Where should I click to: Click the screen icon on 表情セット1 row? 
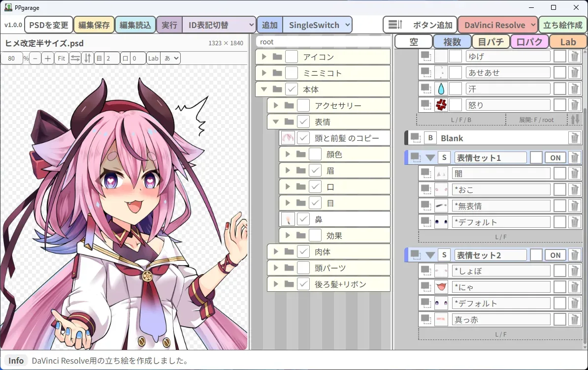click(415, 157)
